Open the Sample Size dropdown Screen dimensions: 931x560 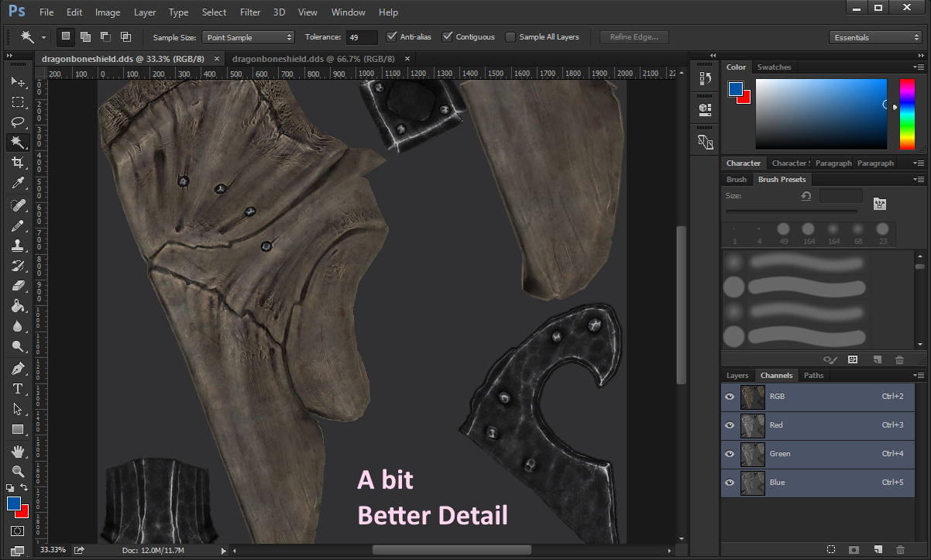[x=248, y=37]
